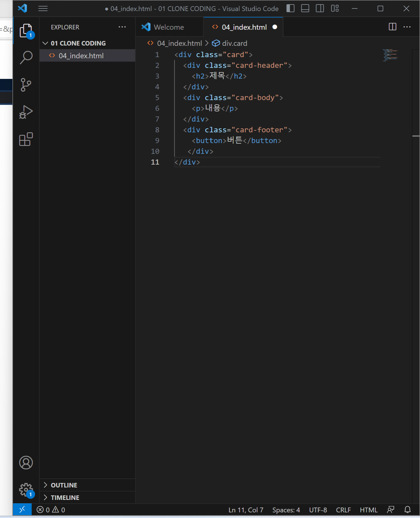Split the editor right
The width and height of the screenshot is (420, 518).
pos(393,27)
